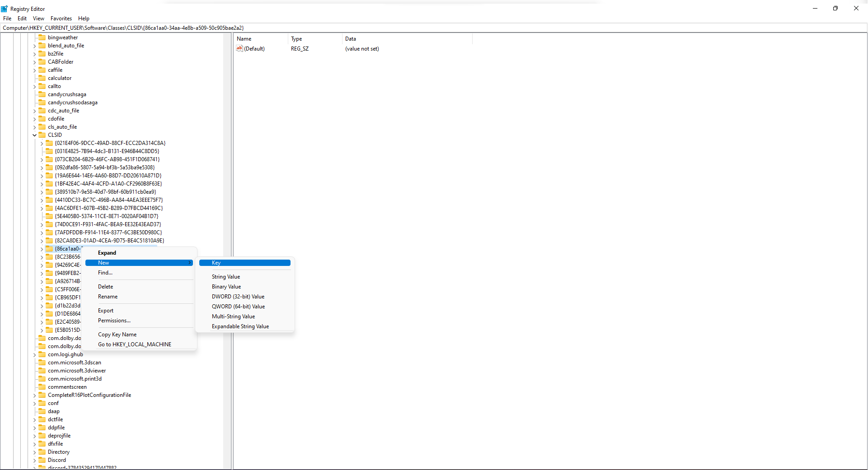Choose QWORD (64-bit) Value option
Screen dimensions: 868x470
pos(245,307)
